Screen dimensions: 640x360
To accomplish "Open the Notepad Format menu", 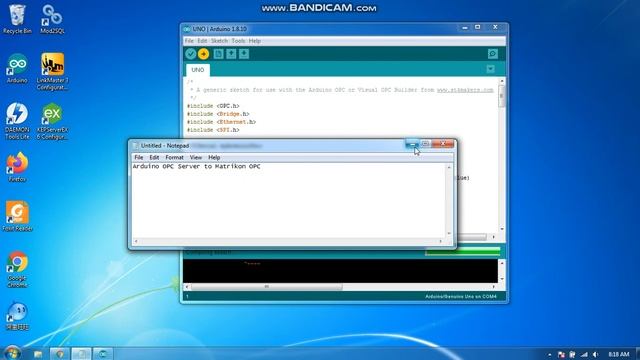I will [174, 158].
